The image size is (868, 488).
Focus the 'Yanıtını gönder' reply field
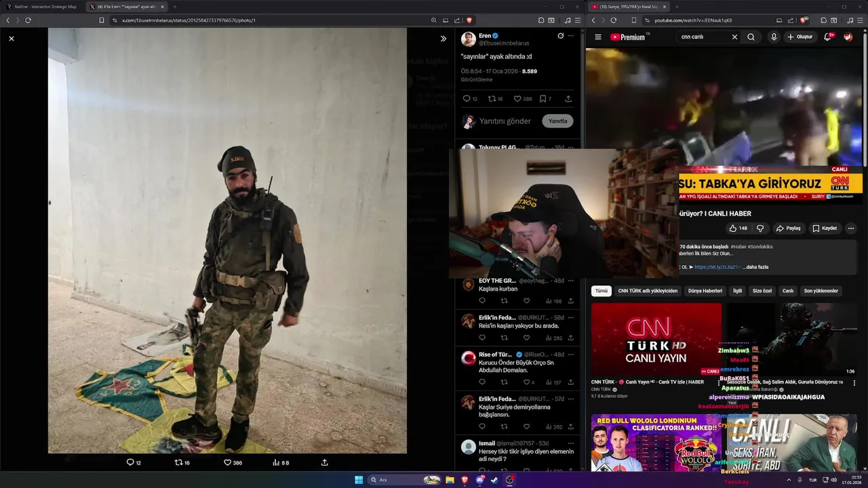click(x=505, y=121)
